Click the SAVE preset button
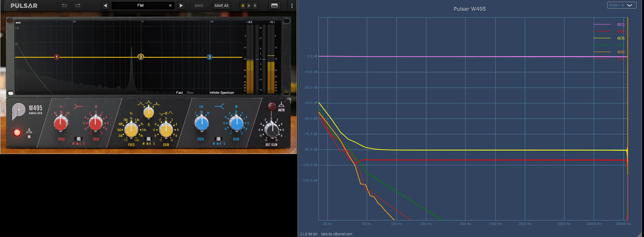This screenshot has width=644, height=237. [199, 6]
